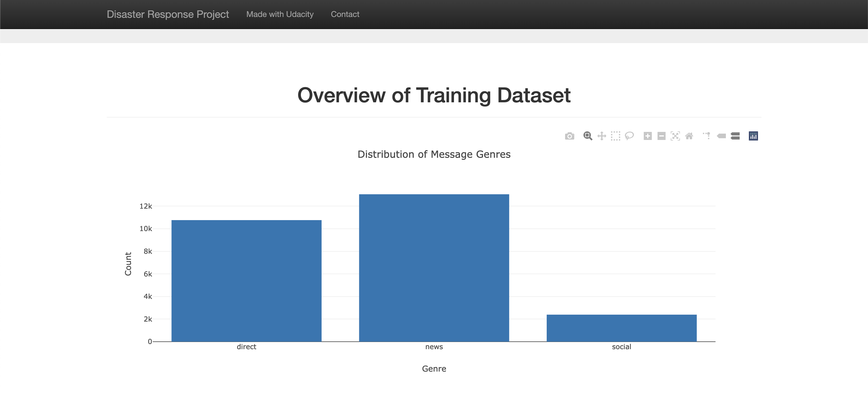
Task: Zoom in using the plus icon
Action: (x=647, y=136)
